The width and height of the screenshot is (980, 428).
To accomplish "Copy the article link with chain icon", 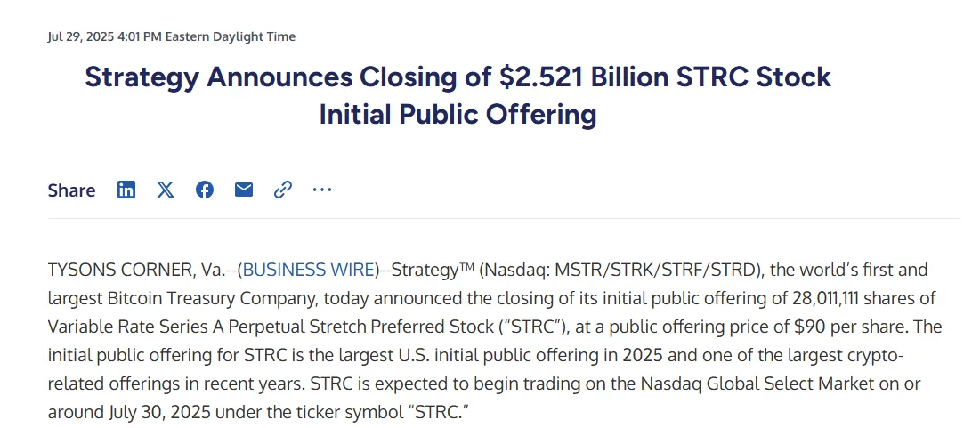I will [283, 190].
